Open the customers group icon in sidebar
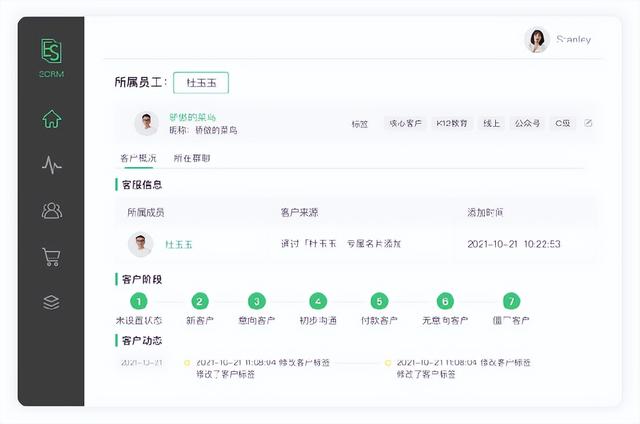 pos(51,210)
